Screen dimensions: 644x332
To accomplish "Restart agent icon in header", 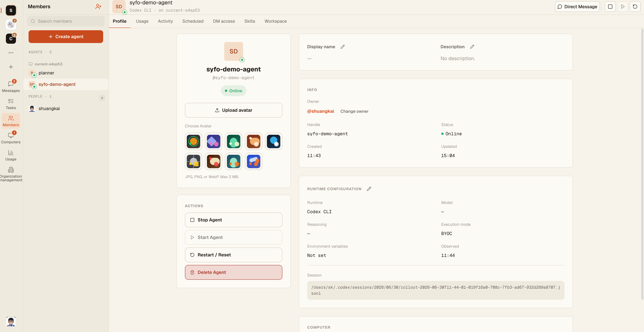I will point(635,7).
